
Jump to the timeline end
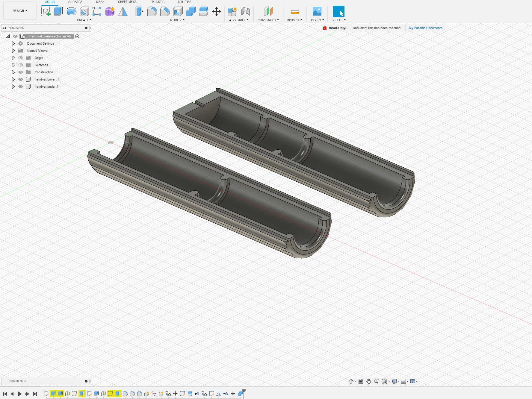coord(35,394)
